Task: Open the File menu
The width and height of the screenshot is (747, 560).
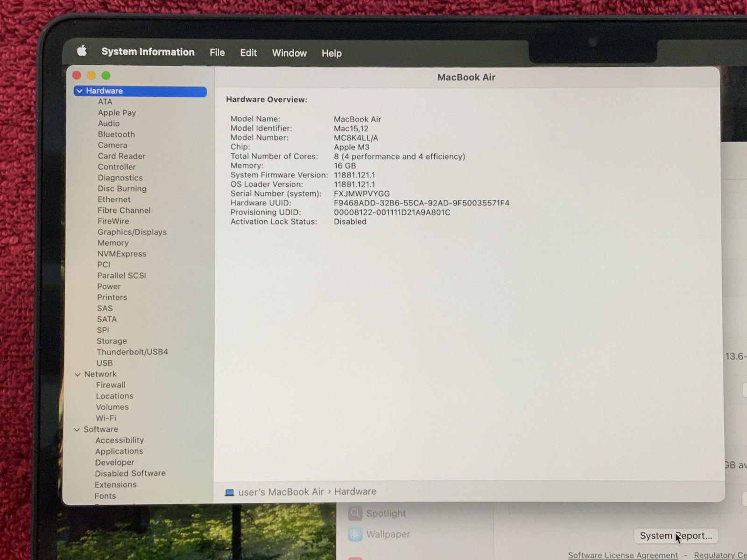Action: (x=217, y=53)
